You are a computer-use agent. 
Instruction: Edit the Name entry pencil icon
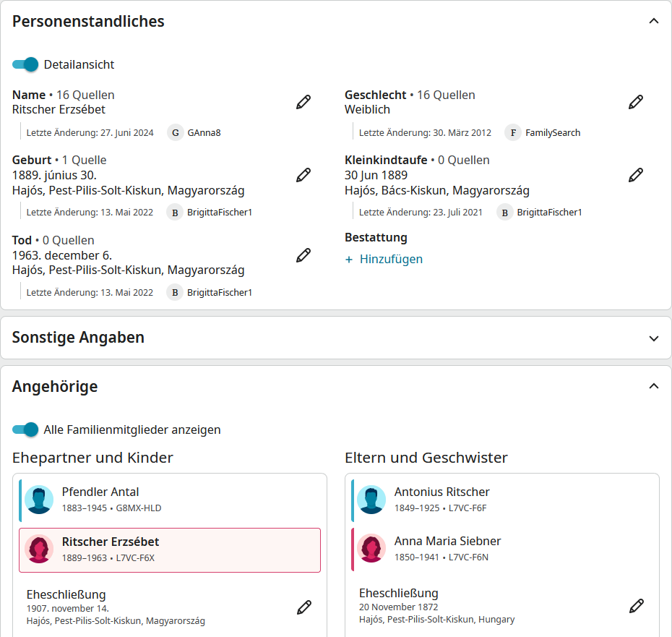[x=303, y=102]
